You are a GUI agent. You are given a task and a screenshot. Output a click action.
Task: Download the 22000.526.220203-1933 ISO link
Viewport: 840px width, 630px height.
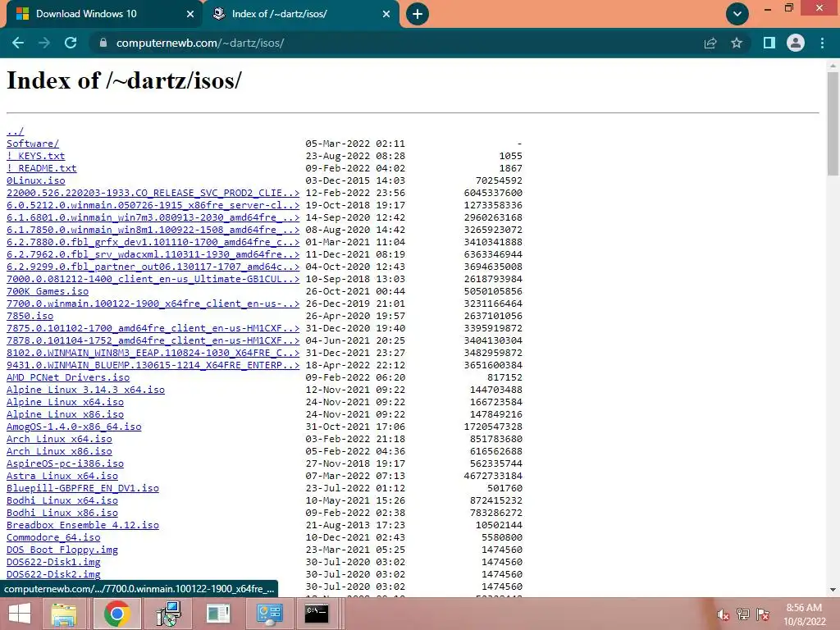tap(153, 193)
